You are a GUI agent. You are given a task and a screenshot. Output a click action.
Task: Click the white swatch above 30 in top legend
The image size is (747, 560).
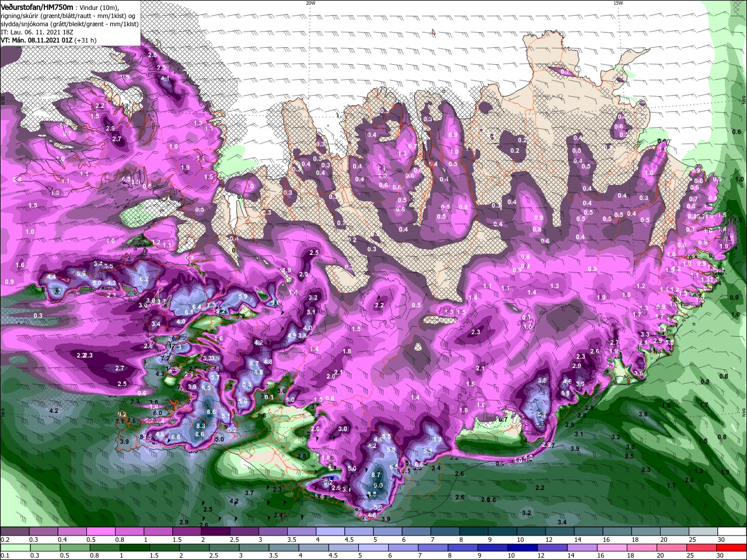732,531
